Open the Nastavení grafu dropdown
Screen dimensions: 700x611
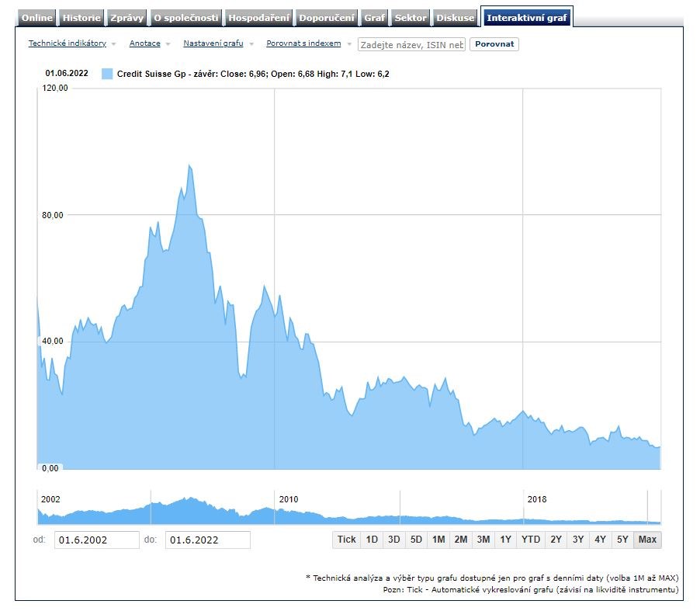[213, 43]
